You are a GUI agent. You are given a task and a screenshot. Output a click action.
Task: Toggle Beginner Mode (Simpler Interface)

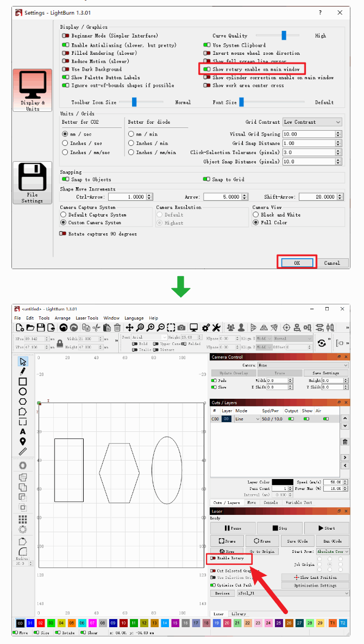coord(66,36)
